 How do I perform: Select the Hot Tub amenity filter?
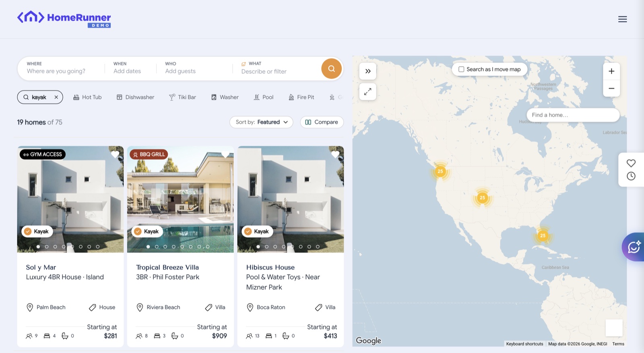[x=87, y=97]
